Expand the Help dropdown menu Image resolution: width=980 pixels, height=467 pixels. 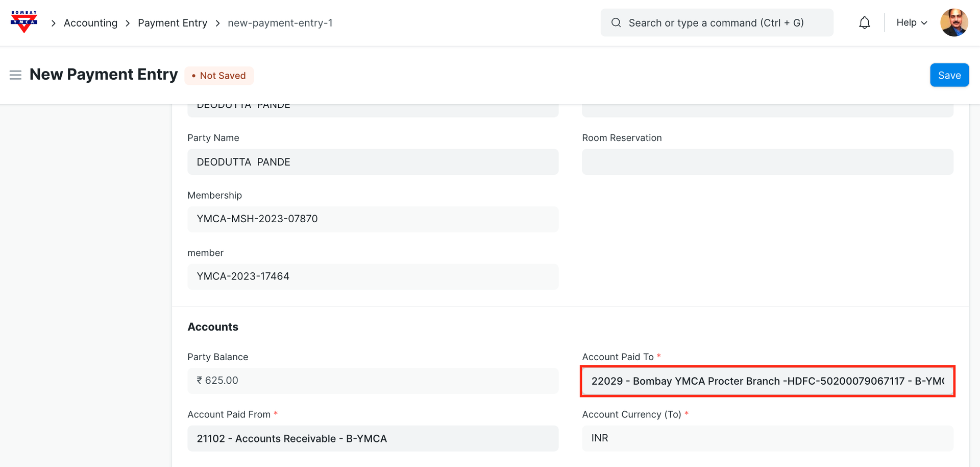coord(912,22)
